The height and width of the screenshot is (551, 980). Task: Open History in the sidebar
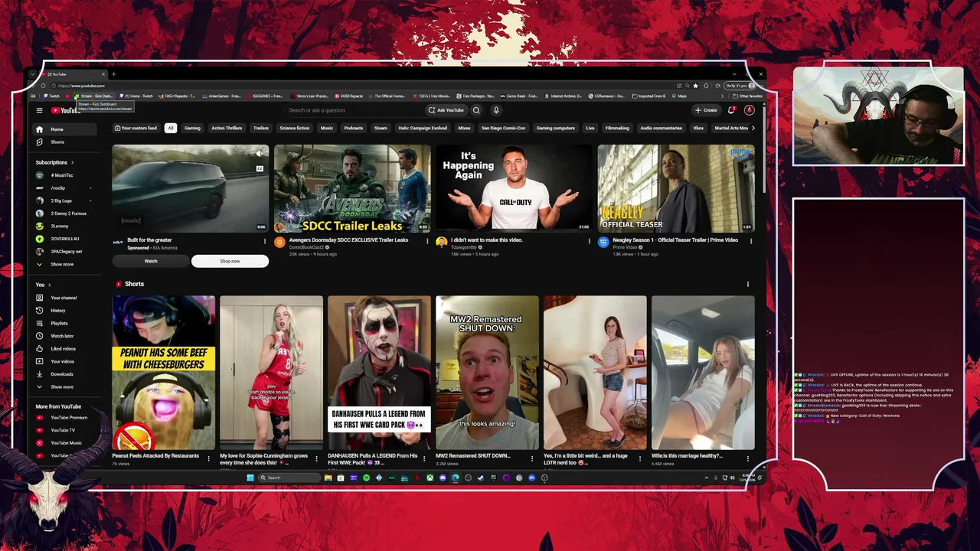[x=64, y=311]
